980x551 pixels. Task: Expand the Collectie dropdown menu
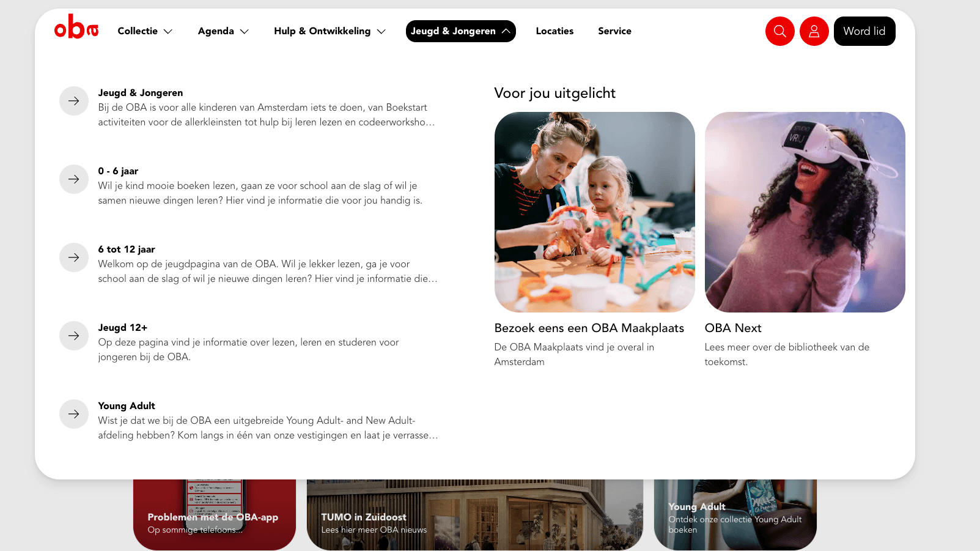(145, 31)
